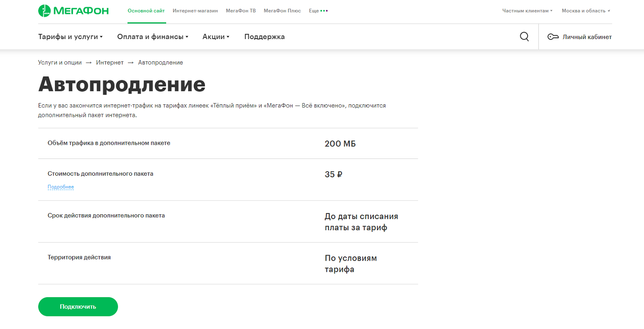Click the Услуги и опции breadcrumb
The width and height of the screenshot is (644, 329).
[x=60, y=63]
